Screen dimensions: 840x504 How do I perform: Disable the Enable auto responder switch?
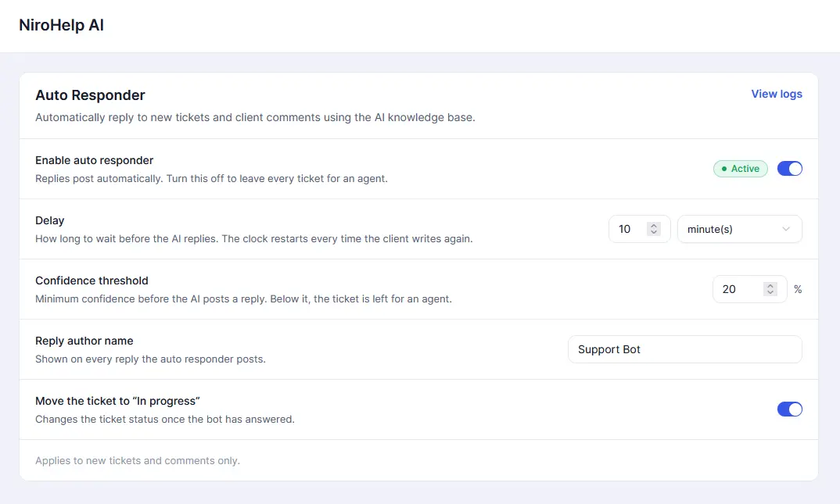click(790, 169)
